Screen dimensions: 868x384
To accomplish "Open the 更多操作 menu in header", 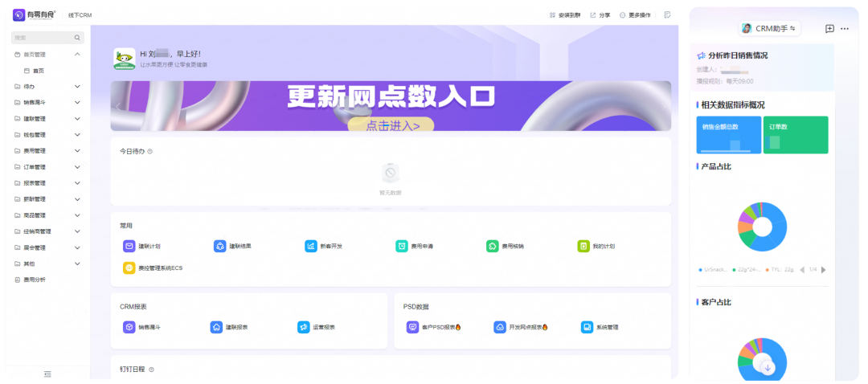I will tap(635, 15).
